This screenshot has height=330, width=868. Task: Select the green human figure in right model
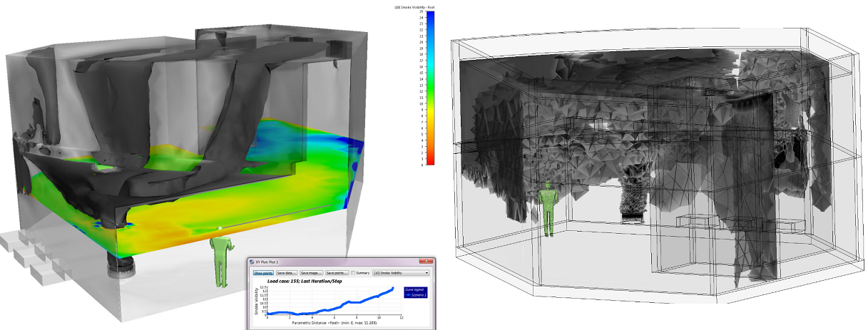tap(547, 207)
